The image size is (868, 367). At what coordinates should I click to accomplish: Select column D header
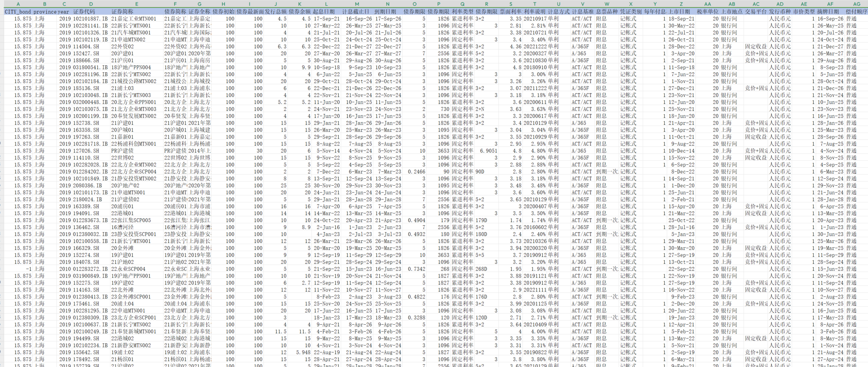91,4
